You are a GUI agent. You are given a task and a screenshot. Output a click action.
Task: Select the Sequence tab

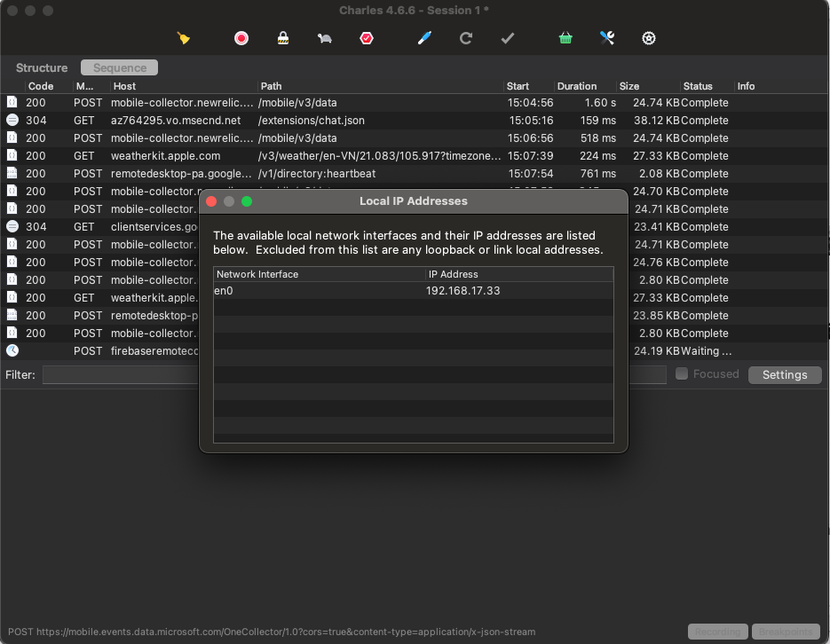[x=118, y=67]
